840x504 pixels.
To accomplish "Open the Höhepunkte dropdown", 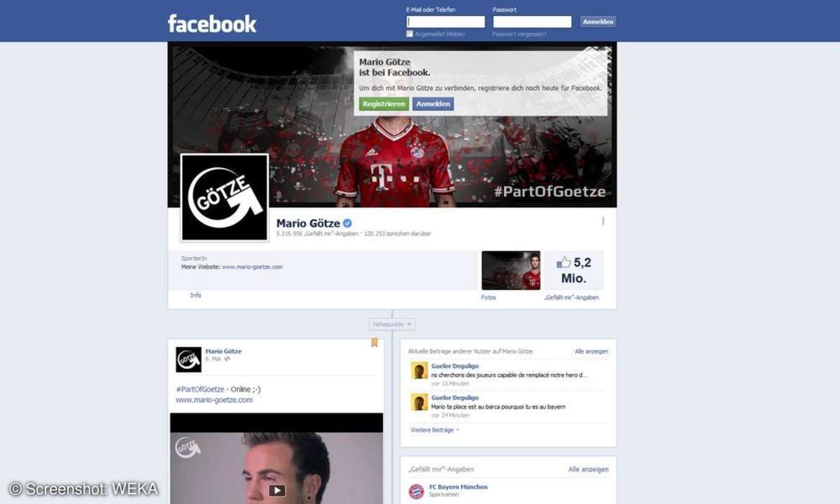I will click(x=392, y=323).
